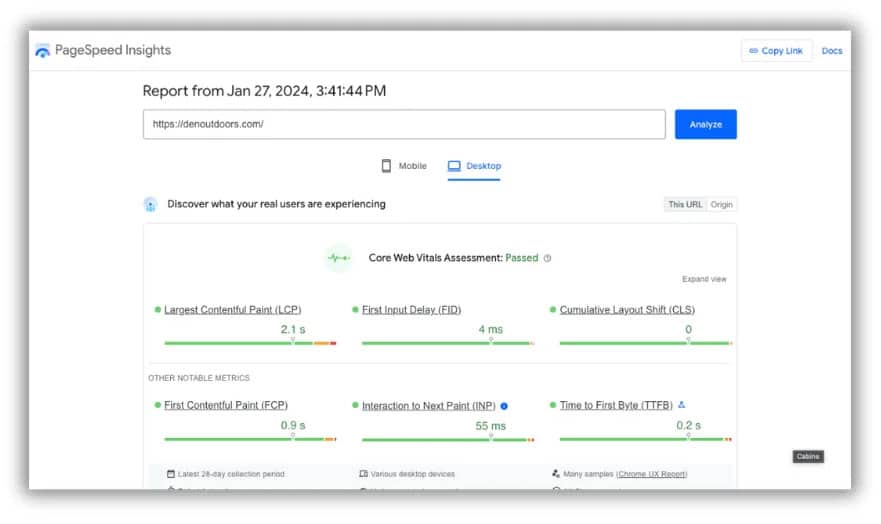
Task: Click the FCP distribution bar
Action: click(x=250, y=439)
